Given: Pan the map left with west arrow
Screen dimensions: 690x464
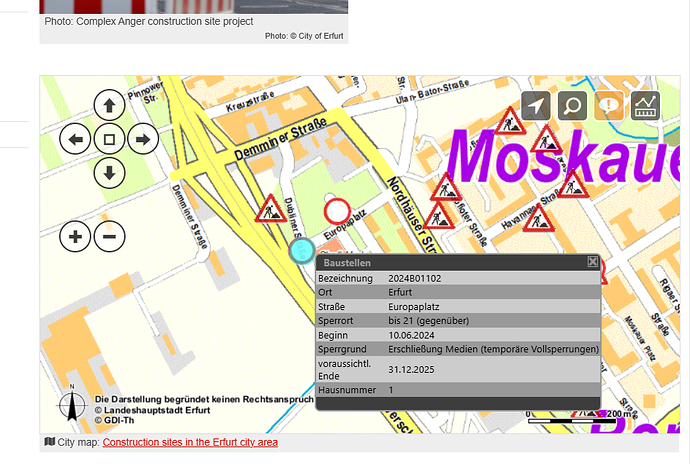Looking at the screenshot, I should pyautogui.click(x=76, y=139).
